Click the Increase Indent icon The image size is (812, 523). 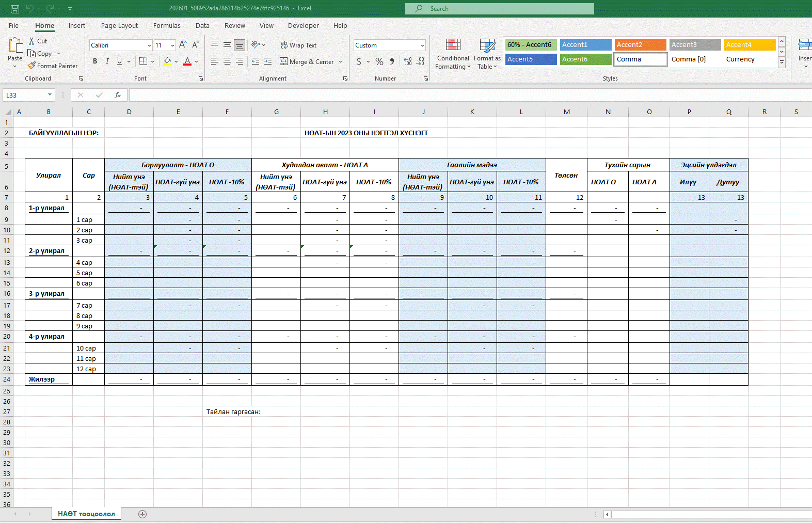pyautogui.click(x=268, y=61)
